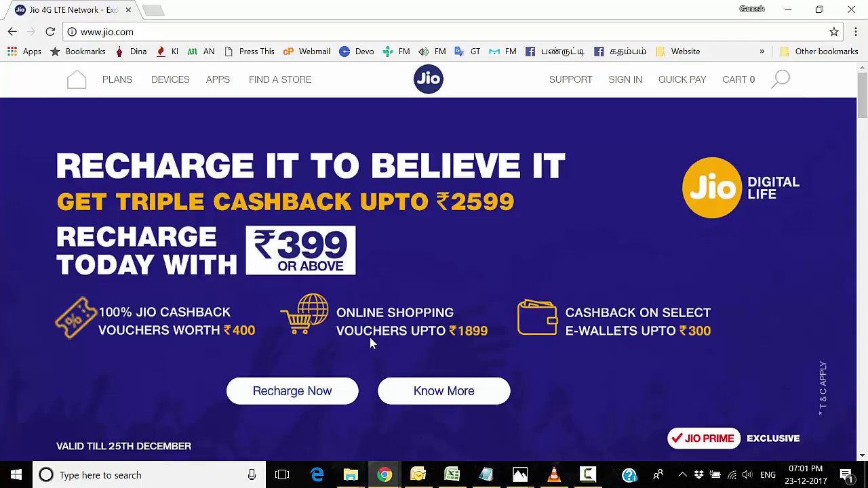
Task: Click the Jio logo in the header
Action: click(x=429, y=79)
